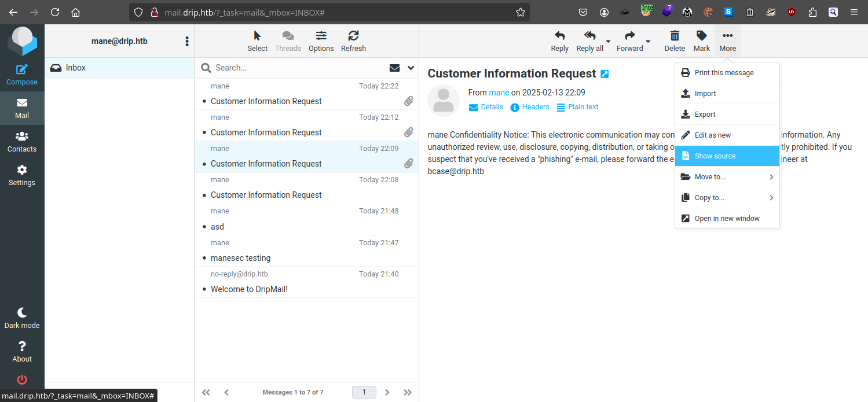Expand search options chevron

tap(411, 68)
